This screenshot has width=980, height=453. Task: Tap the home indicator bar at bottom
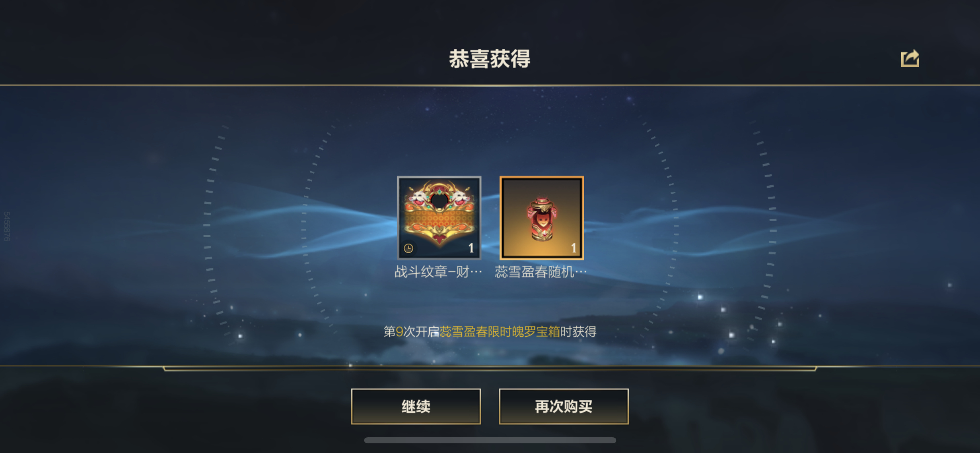[490, 441]
